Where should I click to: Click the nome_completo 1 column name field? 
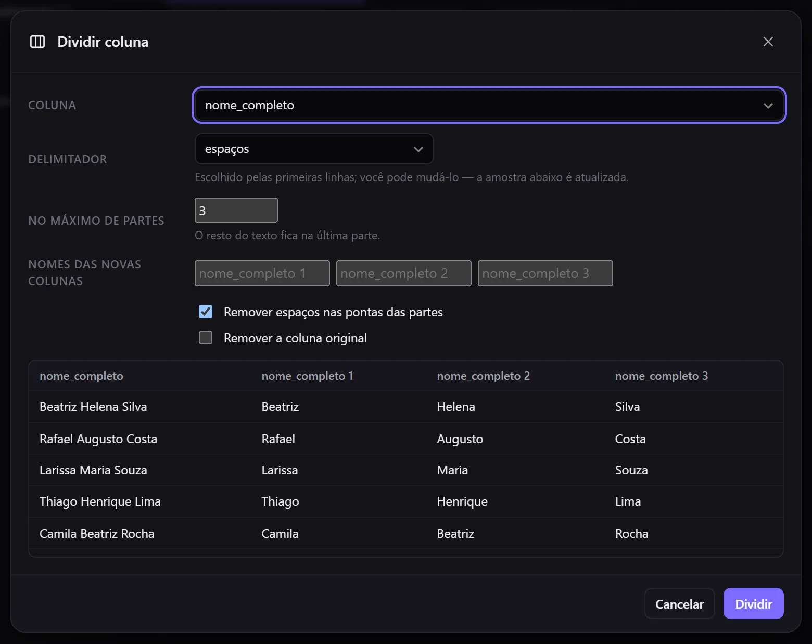click(262, 273)
